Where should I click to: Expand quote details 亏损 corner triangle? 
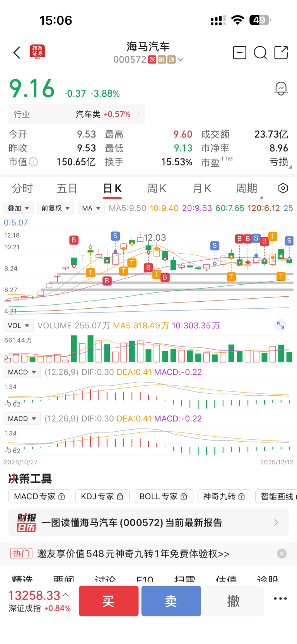pos(290,167)
